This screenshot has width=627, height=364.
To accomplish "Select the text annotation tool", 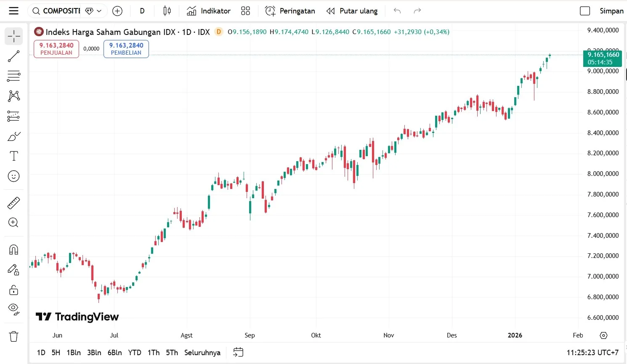I will (x=14, y=156).
